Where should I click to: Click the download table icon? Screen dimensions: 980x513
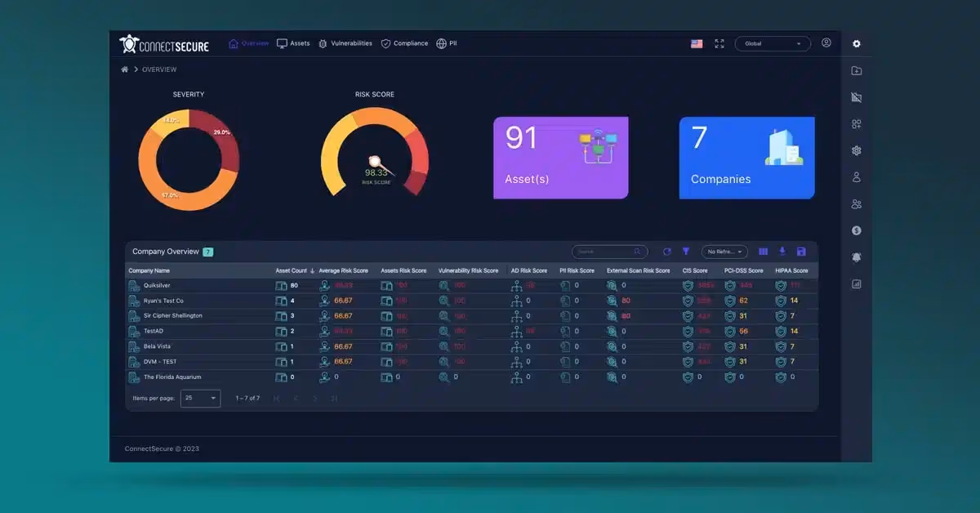(x=782, y=252)
